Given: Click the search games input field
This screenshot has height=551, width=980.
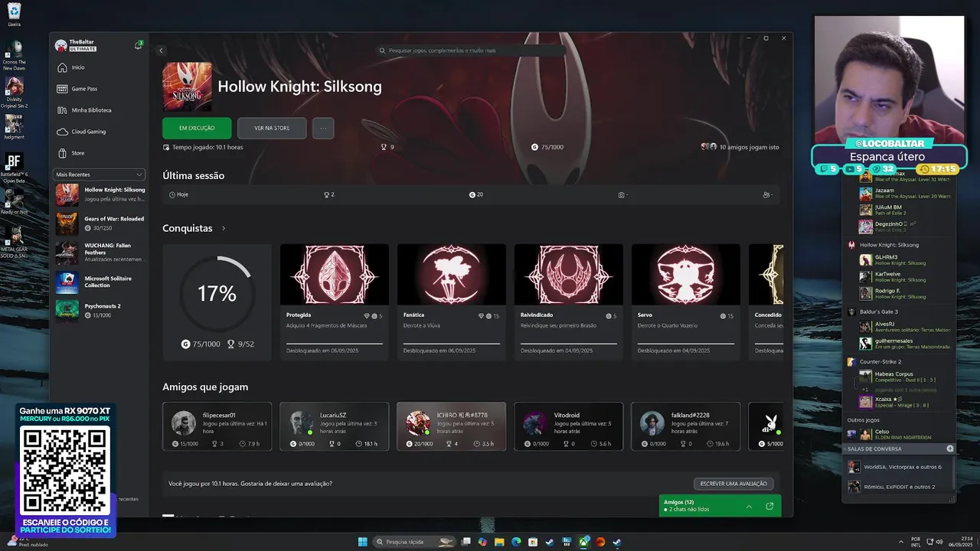Looking at the screenshot, I should tap(471, 51).
